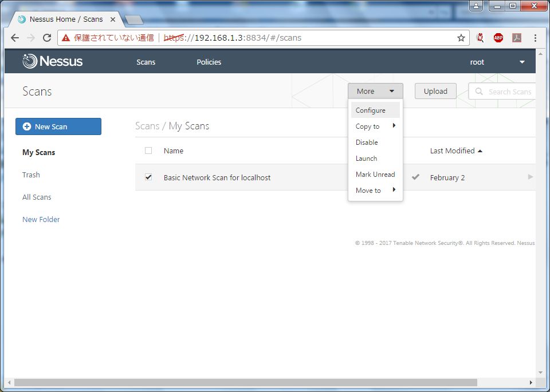The width and height of the screenshot is (550, 392).
Task: Click the Upload button
Action: 435,91
